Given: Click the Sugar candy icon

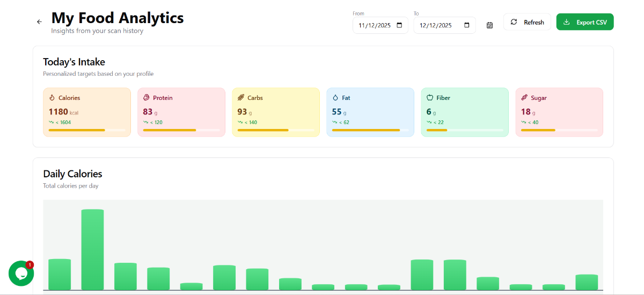Looking at the screenshot, I should pyautogui.click(x=524, y=98).
